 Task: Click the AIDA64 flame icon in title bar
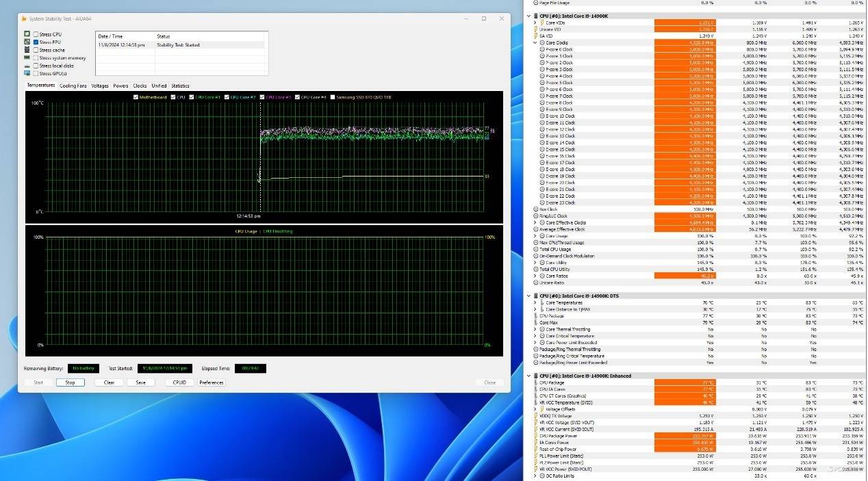(24, 18)
